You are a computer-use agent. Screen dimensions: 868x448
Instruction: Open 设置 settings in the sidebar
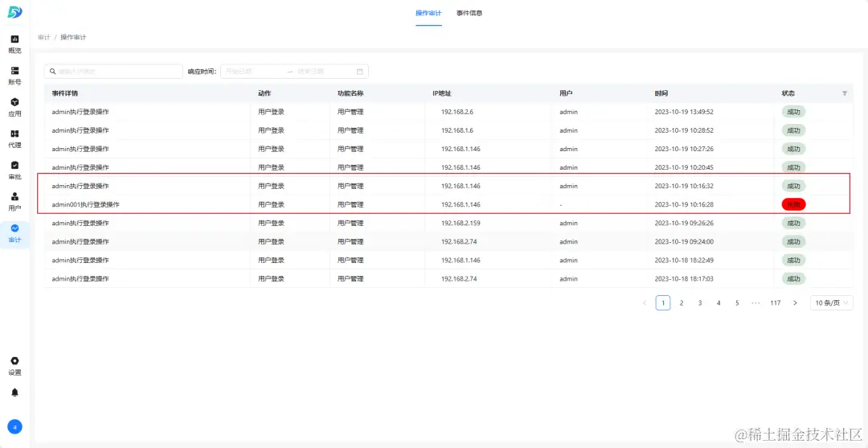tap(15, 366)
